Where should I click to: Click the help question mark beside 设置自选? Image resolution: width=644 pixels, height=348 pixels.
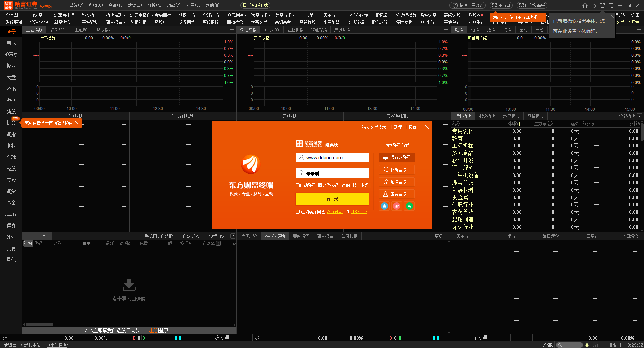click(x=233, y=236)
